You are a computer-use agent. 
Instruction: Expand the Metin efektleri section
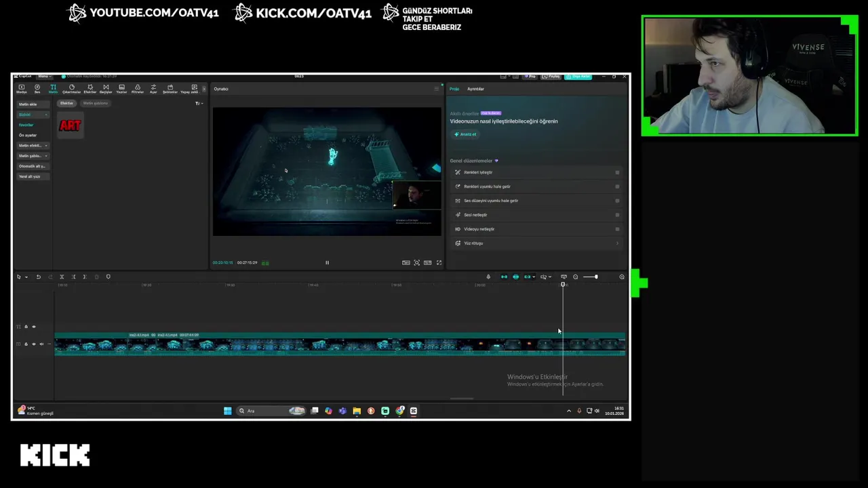[x=33, y=146]
